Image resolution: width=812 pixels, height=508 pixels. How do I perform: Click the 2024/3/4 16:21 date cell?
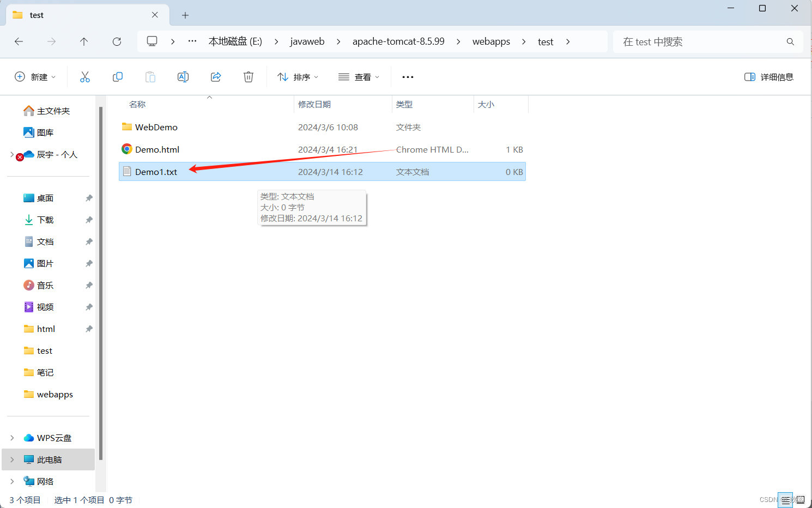[328, 149]
